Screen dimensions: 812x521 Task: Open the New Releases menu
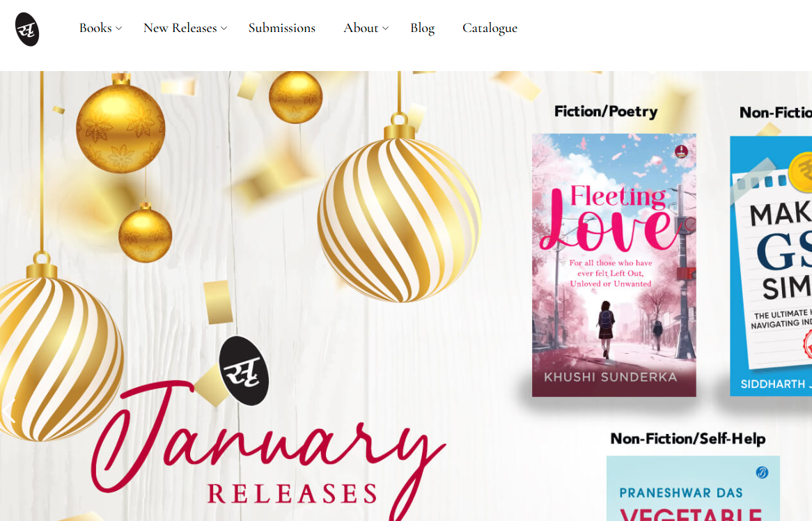(180, 28)
